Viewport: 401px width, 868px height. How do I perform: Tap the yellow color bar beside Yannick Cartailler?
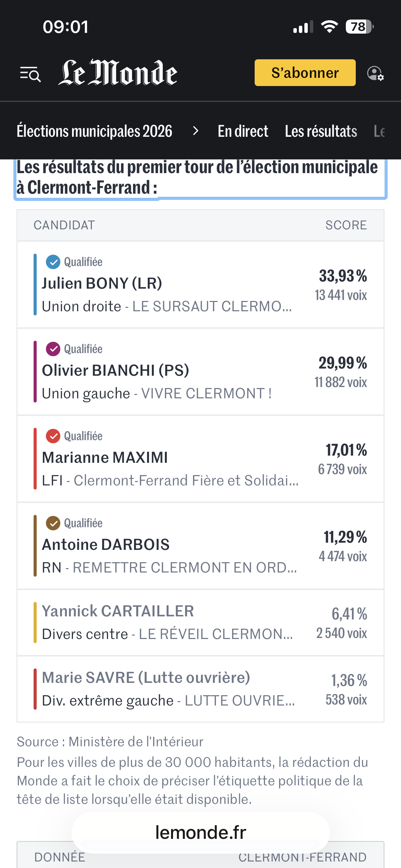pyautogui.click(x=35, y=623)
